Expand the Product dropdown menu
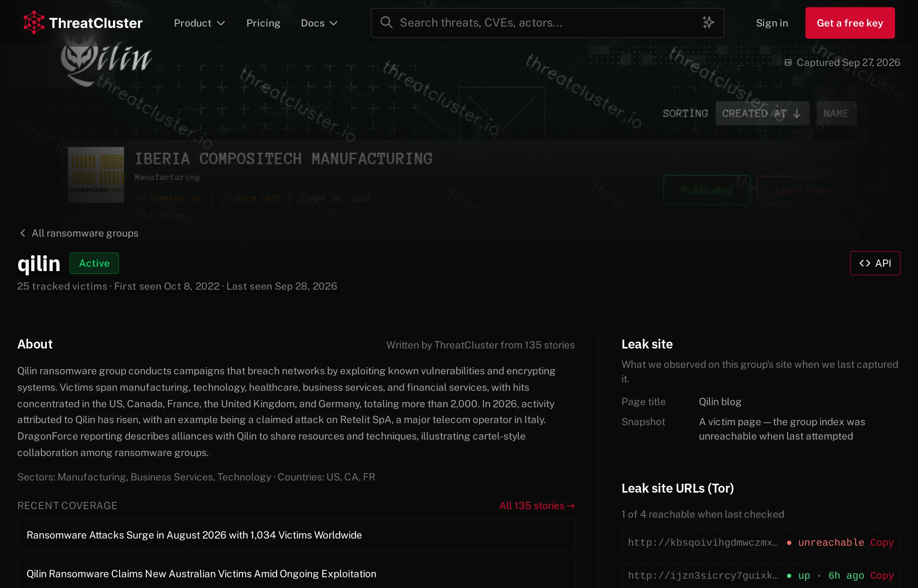918x588 pixels. tap(199, 23)
